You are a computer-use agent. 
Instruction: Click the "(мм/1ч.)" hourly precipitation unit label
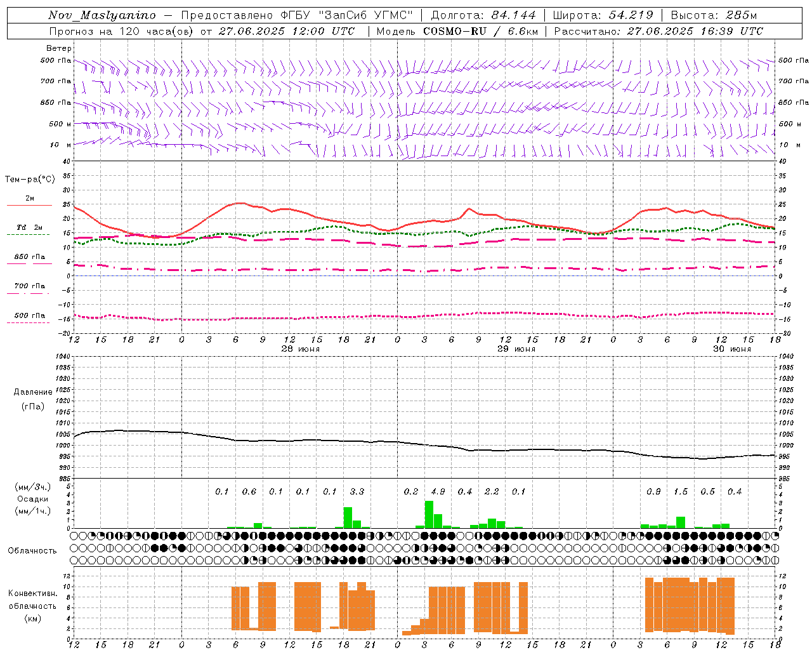32,511
